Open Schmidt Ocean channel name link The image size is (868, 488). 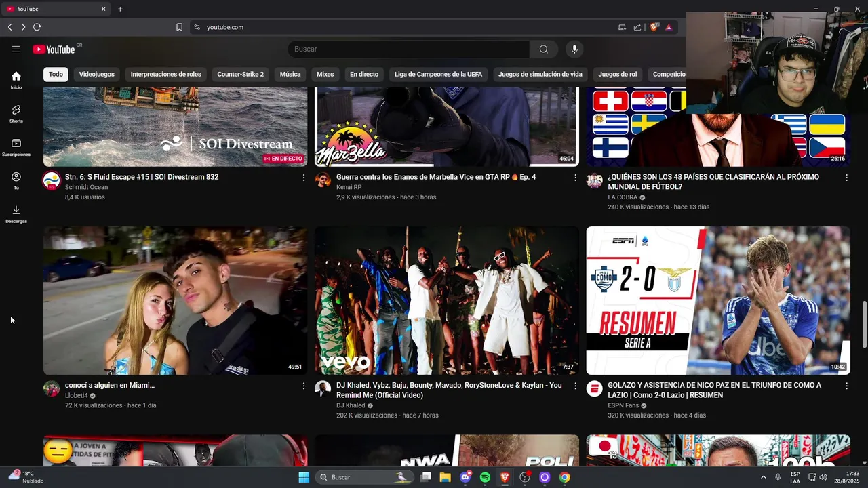tap(86, 187)
